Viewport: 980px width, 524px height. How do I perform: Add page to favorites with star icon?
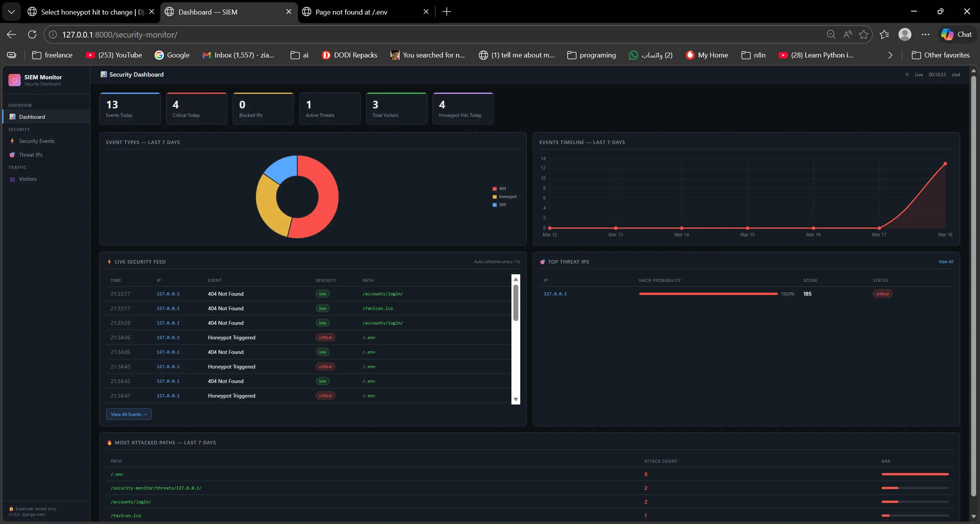[x=863, y=34]
